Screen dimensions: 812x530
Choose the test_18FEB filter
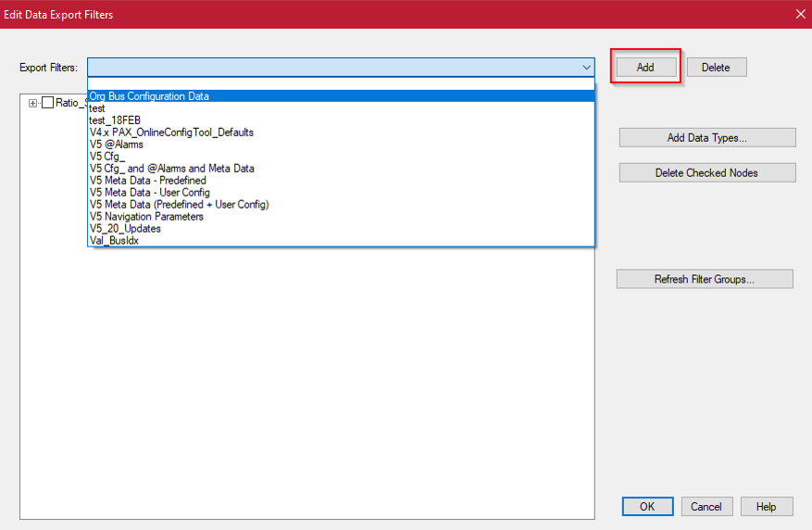(x=342, y=120)
